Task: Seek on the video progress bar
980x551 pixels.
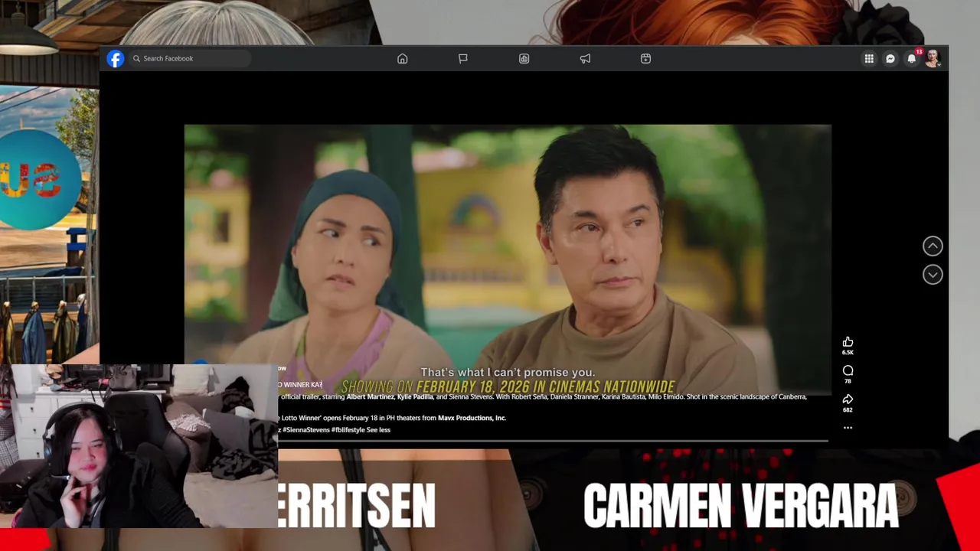Action: click(553, 441)
